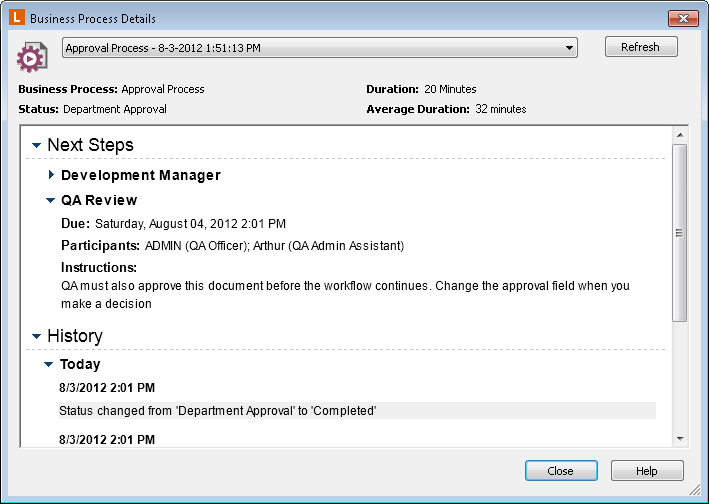This screenshot has height=504, width=709.
Task: Click the business process gear icon
Action: pos(32,57)
